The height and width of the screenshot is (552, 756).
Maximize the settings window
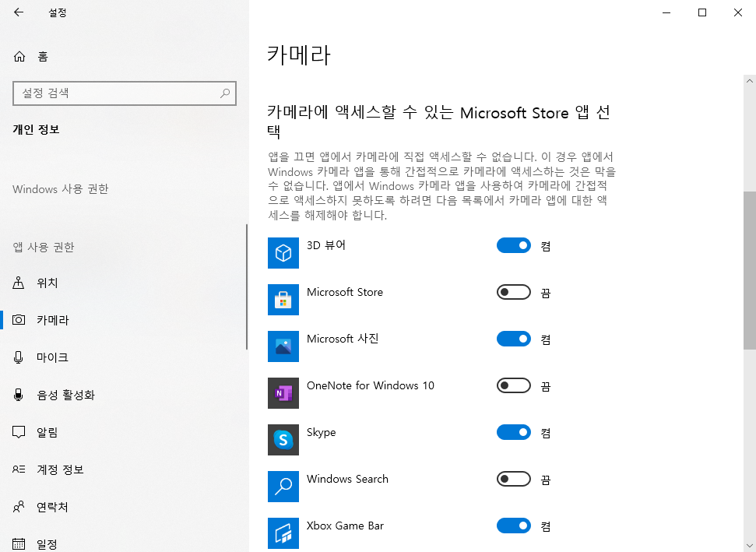click(x=702, y=12)
